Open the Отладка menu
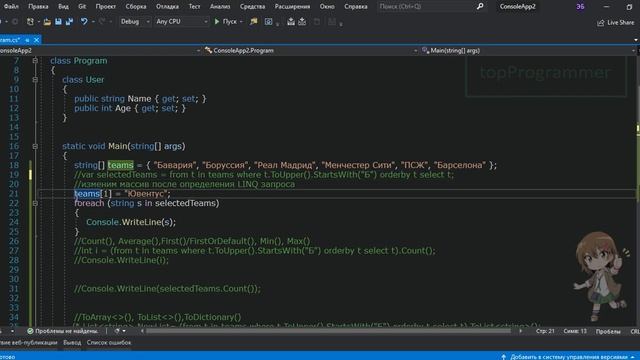 (167, 7)
